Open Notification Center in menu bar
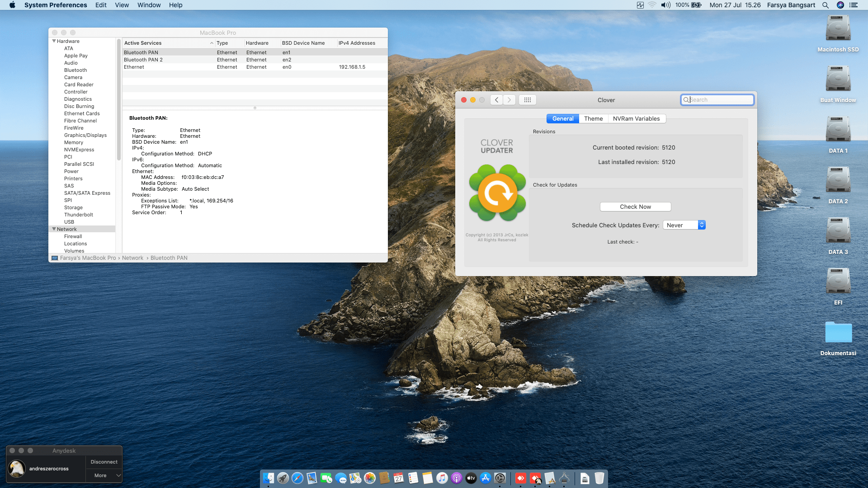868x488 pixels. click(x=854, y=5)
